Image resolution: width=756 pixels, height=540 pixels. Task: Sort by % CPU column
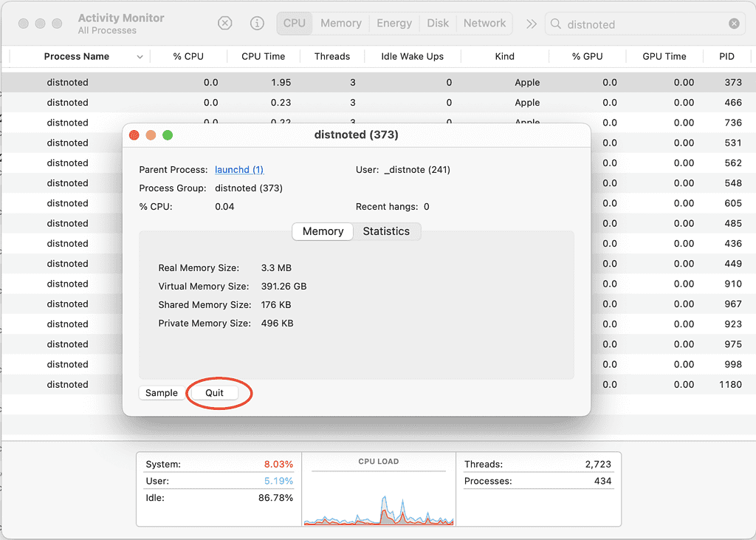click(x=188, y=56)
